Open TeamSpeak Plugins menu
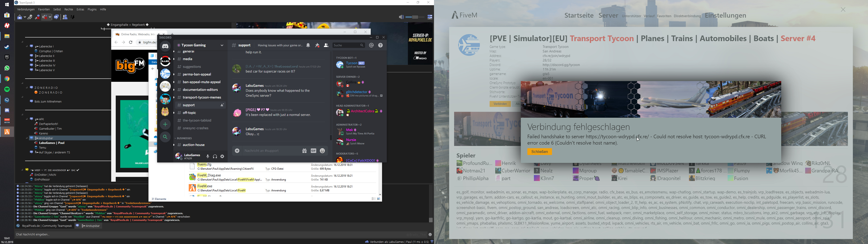This screenshot has width=868, height=244. coord(92,9)
